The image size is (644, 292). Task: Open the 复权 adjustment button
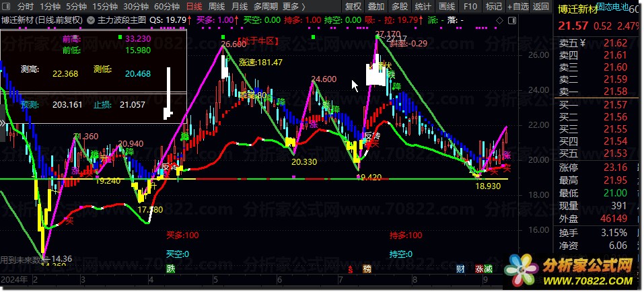tap(353, 7)
